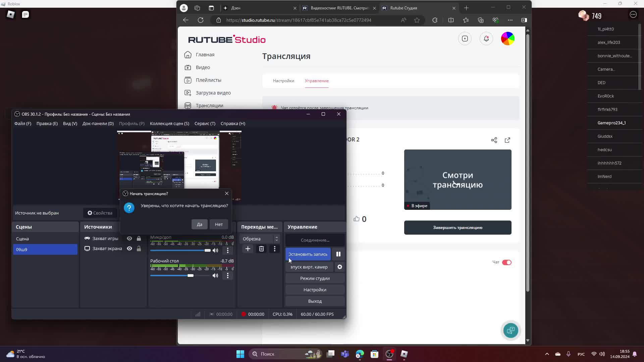Open Док-панели menu in OBS

98,123
